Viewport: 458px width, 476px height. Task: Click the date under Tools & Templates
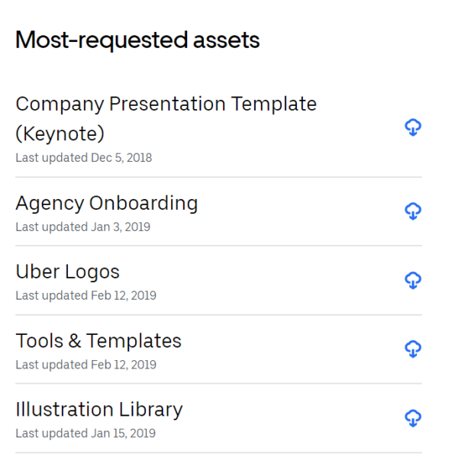(85, 365)
